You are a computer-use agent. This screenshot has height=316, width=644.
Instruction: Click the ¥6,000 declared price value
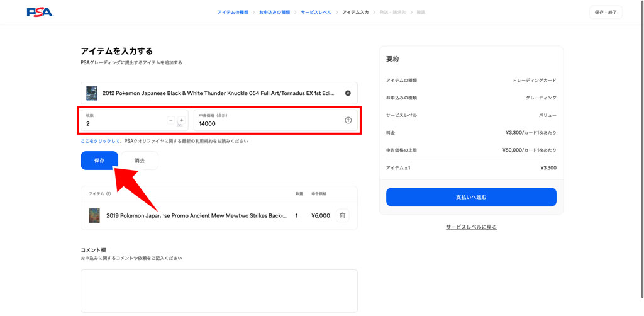(x=320, y=215)
